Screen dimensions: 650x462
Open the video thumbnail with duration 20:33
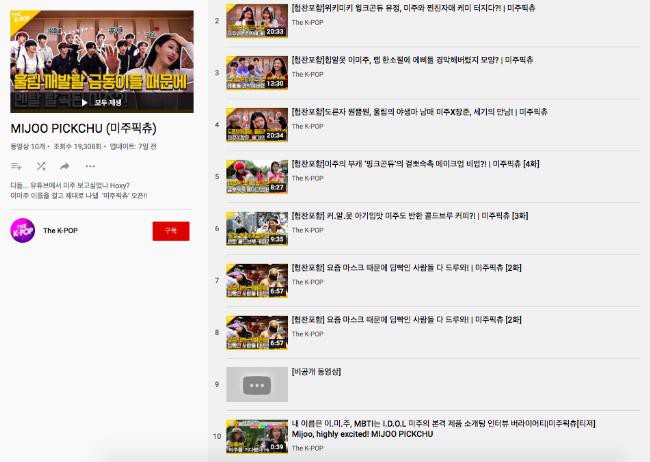(257, 21)
